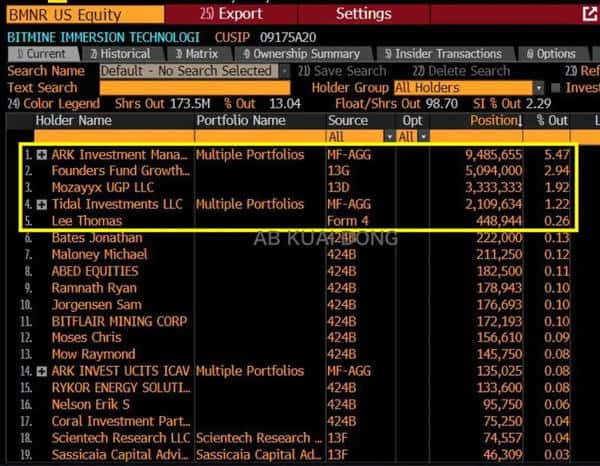Toggle the Invest checkbox beside Holder Group
The width and height of the screenshot is (600, 466).
(556, 88)
